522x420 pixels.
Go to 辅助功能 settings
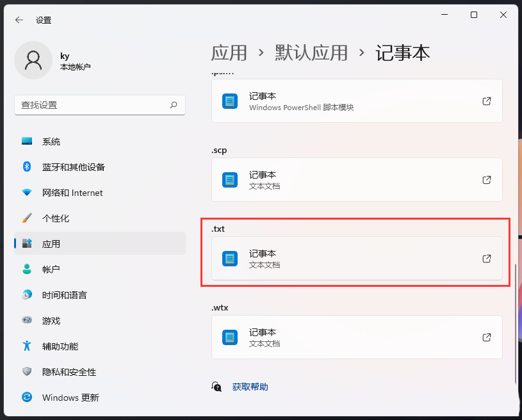(60, 346)
